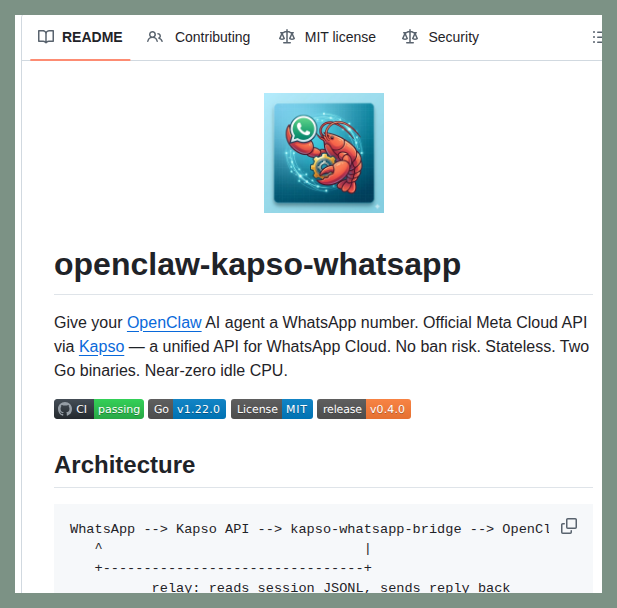This screenshot has width=617, height=608.
Task: Click 'relay: reads session JSONL' code line
Action: 331,588
